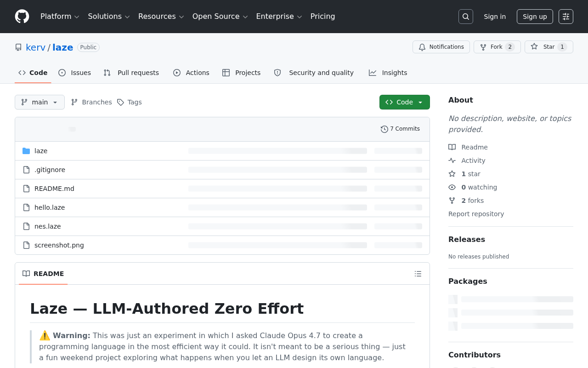This screenshot has height=368, width=588.
Task: Click the repository icon beside kerv
Action: coord(18,47)
